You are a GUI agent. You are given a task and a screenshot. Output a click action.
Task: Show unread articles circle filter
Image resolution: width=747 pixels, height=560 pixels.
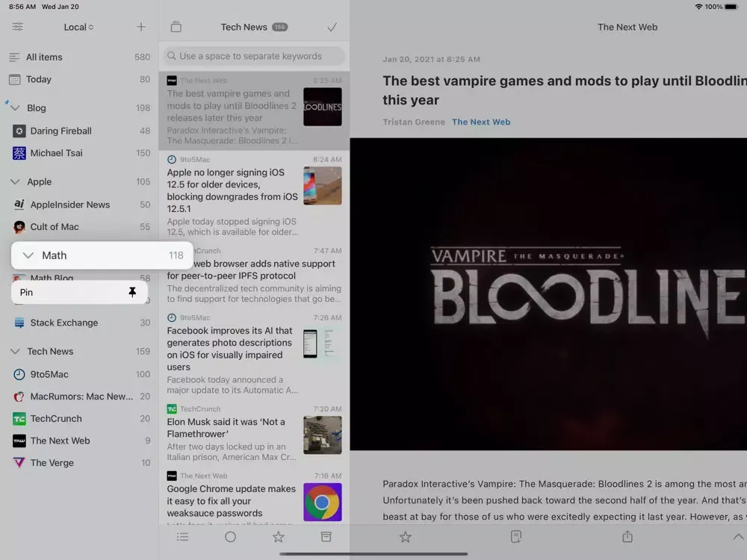[x=230, y=537]
